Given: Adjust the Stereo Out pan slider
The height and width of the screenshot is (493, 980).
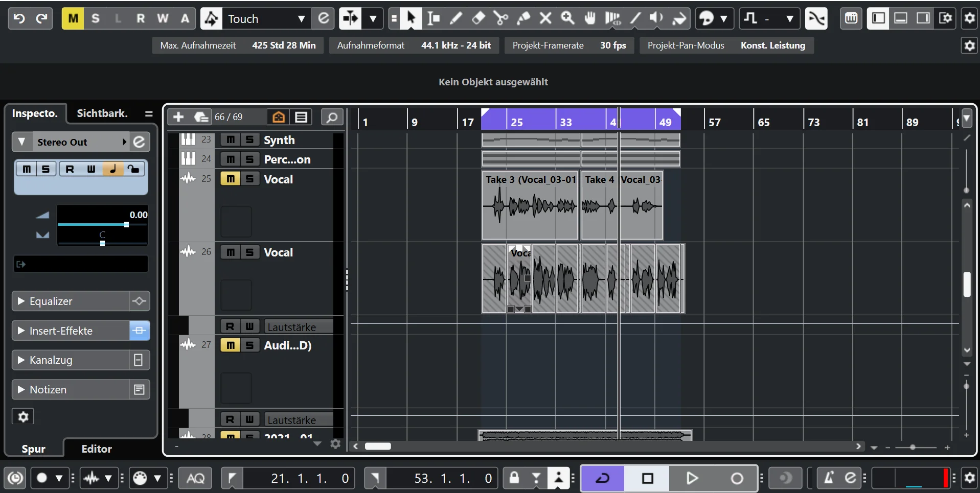Looking at the screenshot, I should click(x=102, y=244).
